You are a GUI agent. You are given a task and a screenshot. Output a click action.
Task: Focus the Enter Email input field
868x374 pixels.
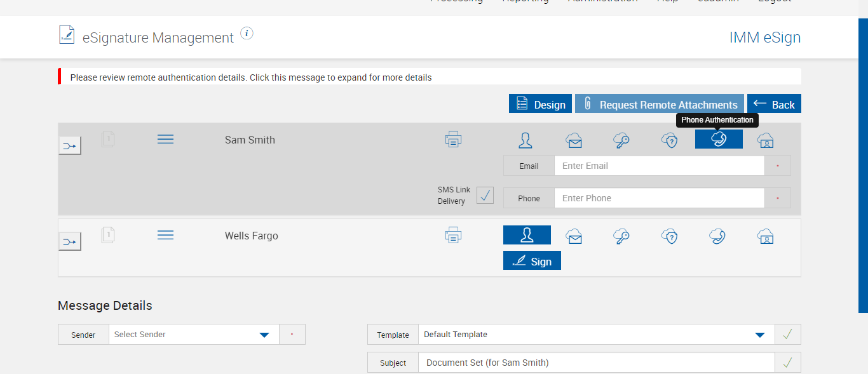click(x=659, y=166)
